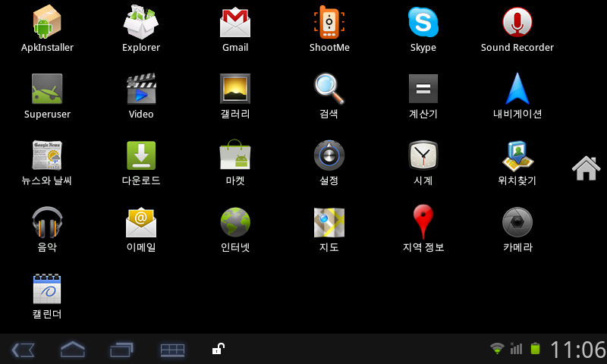607x364 pixels.
Task: Open the recent apps switcher
Action: (x=121, y=350)
